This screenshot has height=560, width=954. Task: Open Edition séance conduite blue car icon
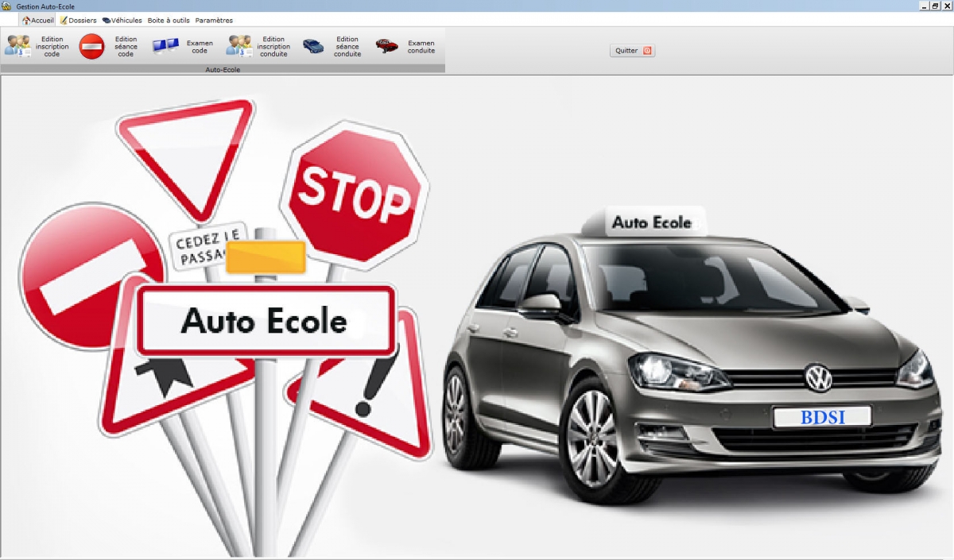(x=313, y=46)
